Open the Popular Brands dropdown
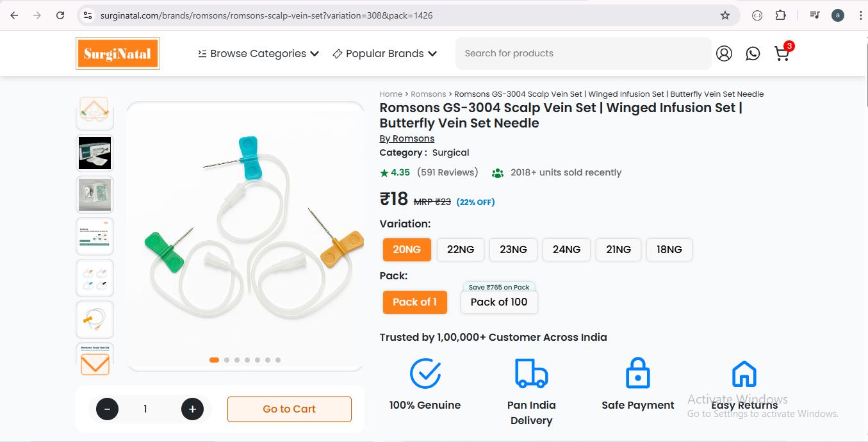The width and height of the screenshot is (868, 442). pos(384,54)
